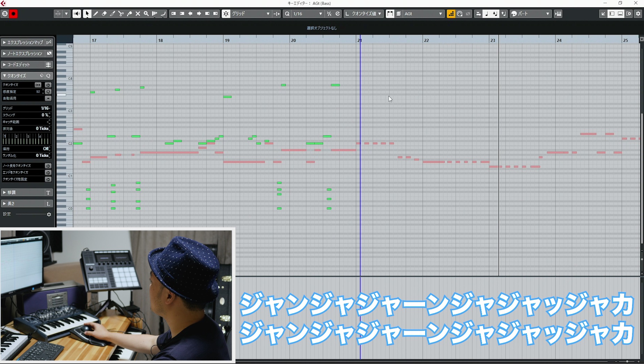Image resolution: width=644 pixels, height=364 pixels.
Task: Select the Glue tool
Action: pos(129,14)
